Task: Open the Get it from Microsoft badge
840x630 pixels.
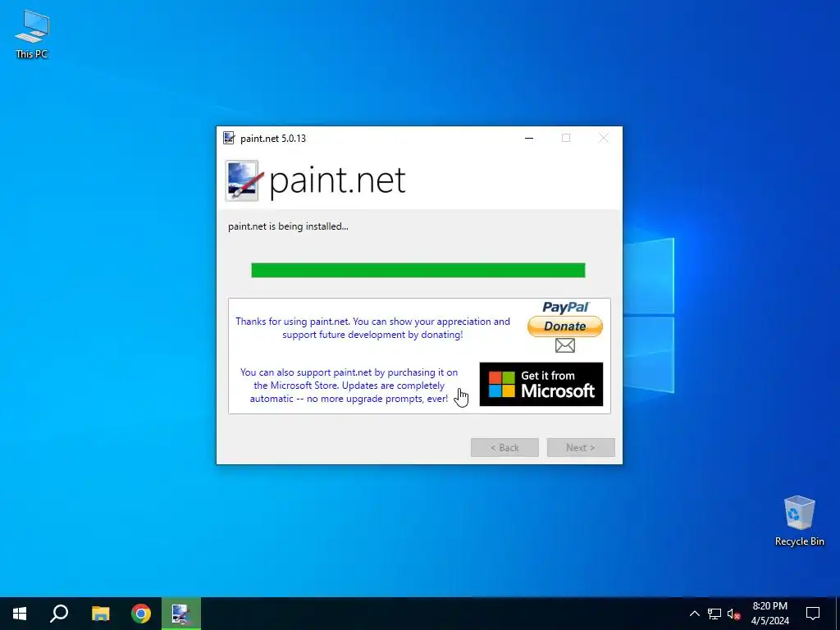Action: click(x=541, y=384)
